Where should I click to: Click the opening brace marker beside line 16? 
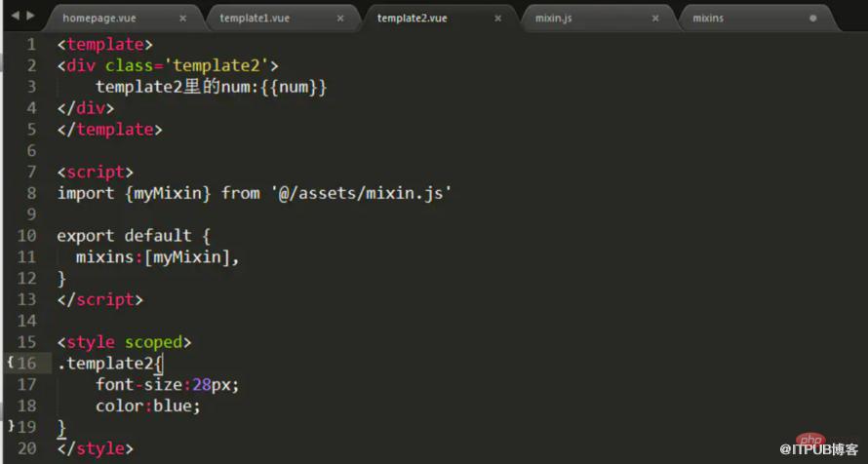(x=11, y=363)
